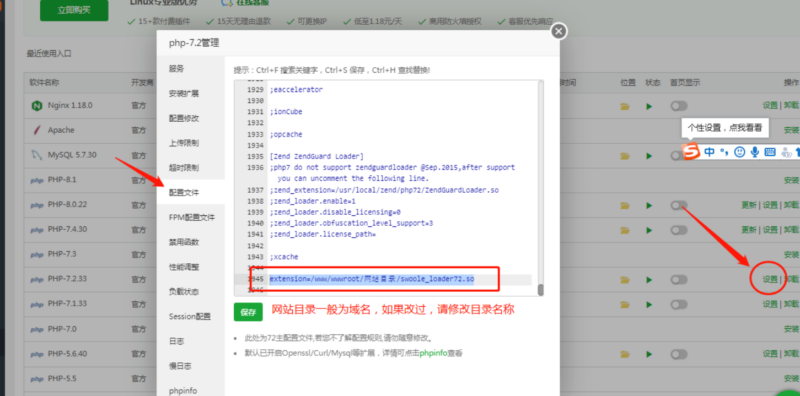Viewport: 800px width, 396px height.
Task: Click 更新 for PHP-7.4.30
Action: pyautogui.click(x=748, y=230)
